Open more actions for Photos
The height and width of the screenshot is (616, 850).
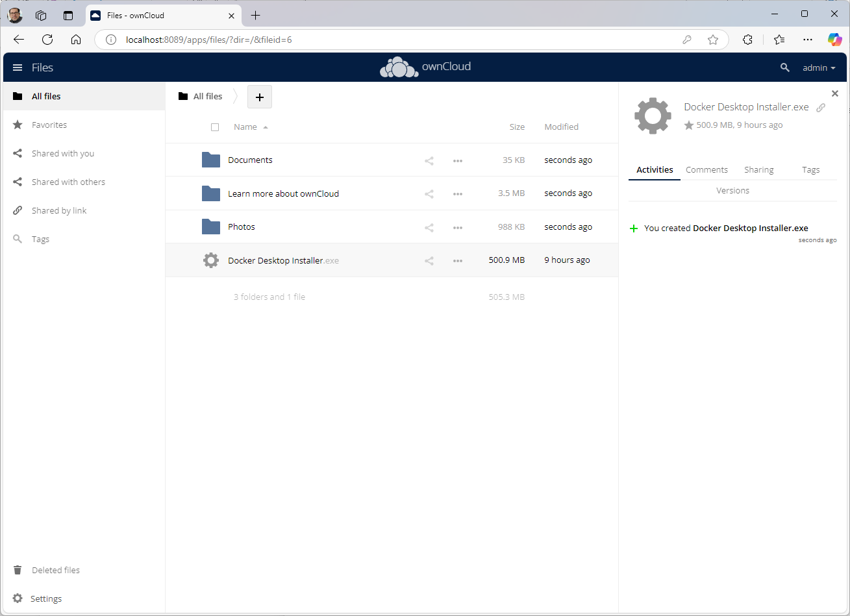tap(458, 227)
